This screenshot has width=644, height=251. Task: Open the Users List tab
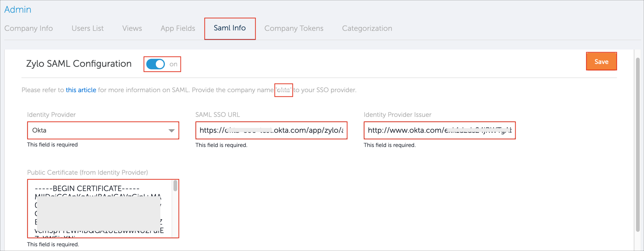click(x=87, y=28)
